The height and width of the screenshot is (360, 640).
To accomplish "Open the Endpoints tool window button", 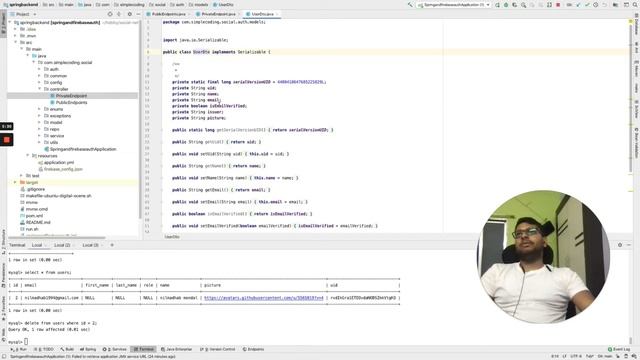I will (253, 349).
